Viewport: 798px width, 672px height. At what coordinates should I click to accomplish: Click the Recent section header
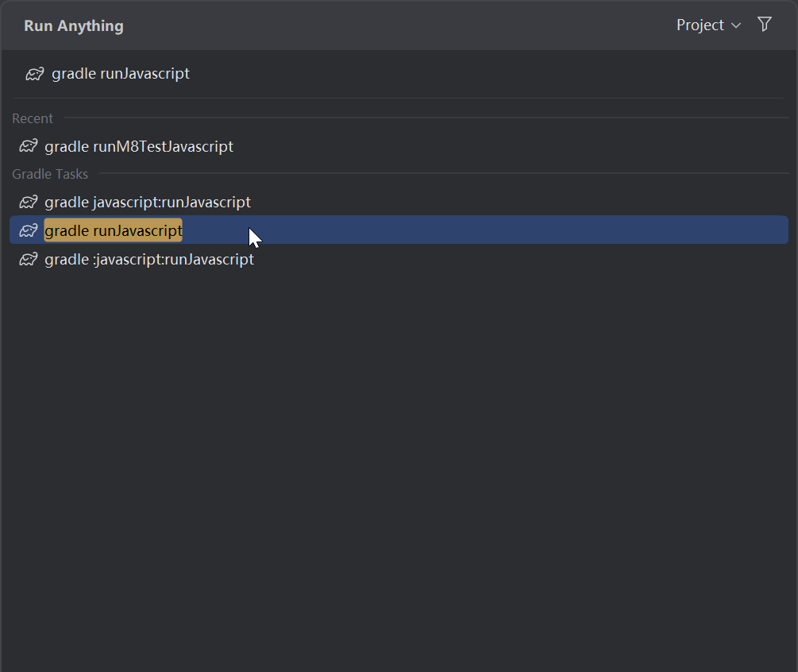33,118
